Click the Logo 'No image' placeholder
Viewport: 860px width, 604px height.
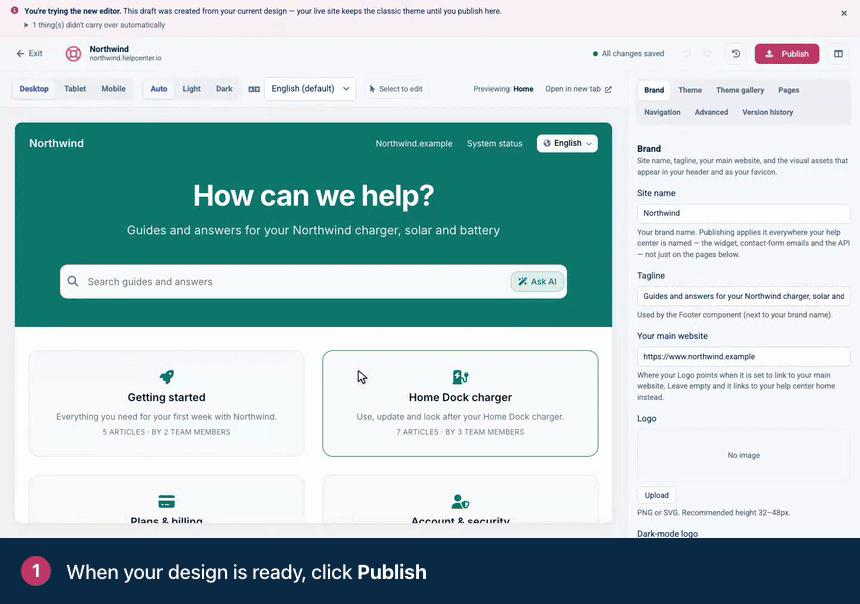point(743,455)
